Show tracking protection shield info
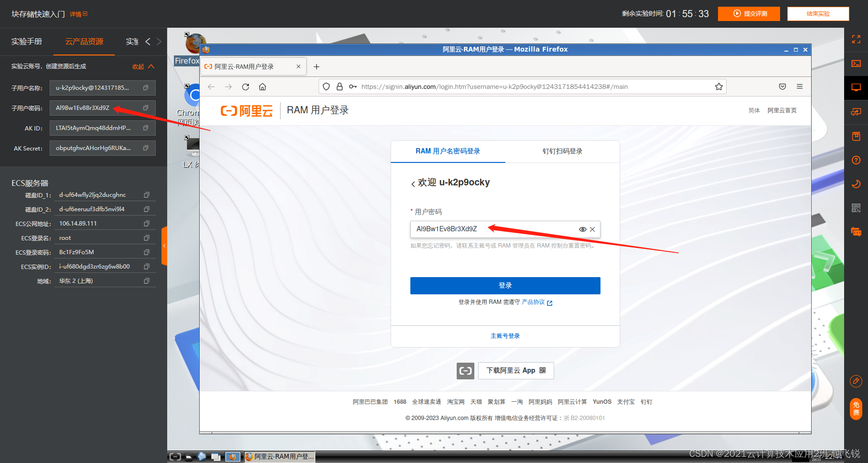The width and height of the screenshot is (868, 463). (x=326, y=86)
